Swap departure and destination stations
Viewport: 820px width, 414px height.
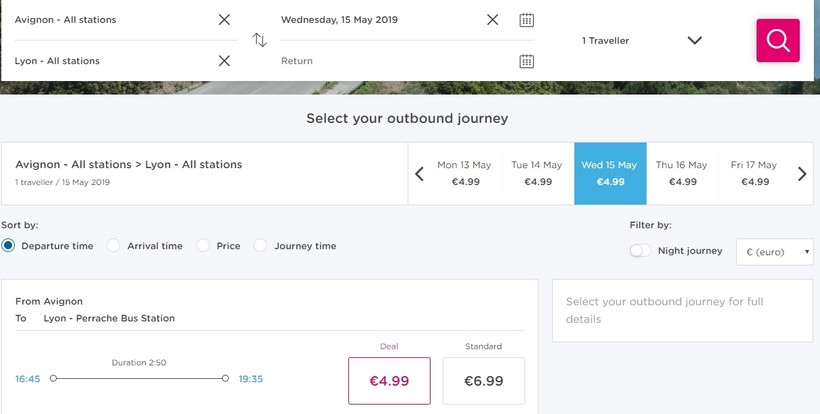(259, 40)
